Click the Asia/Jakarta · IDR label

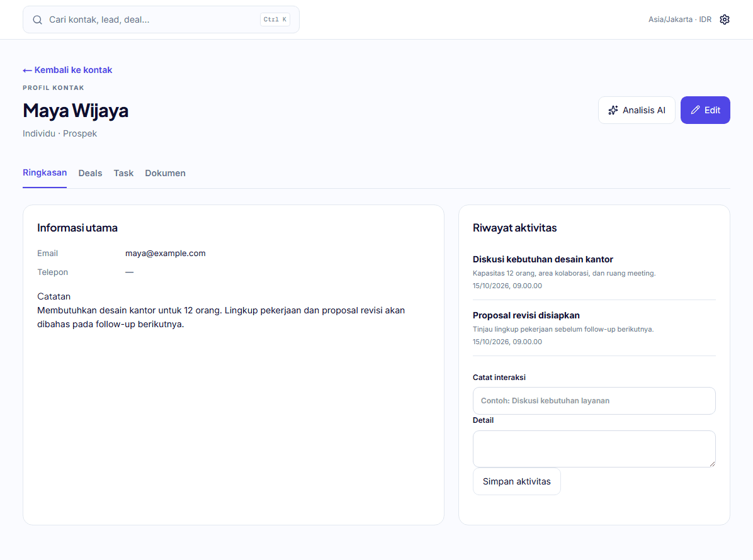click(679, 20)
